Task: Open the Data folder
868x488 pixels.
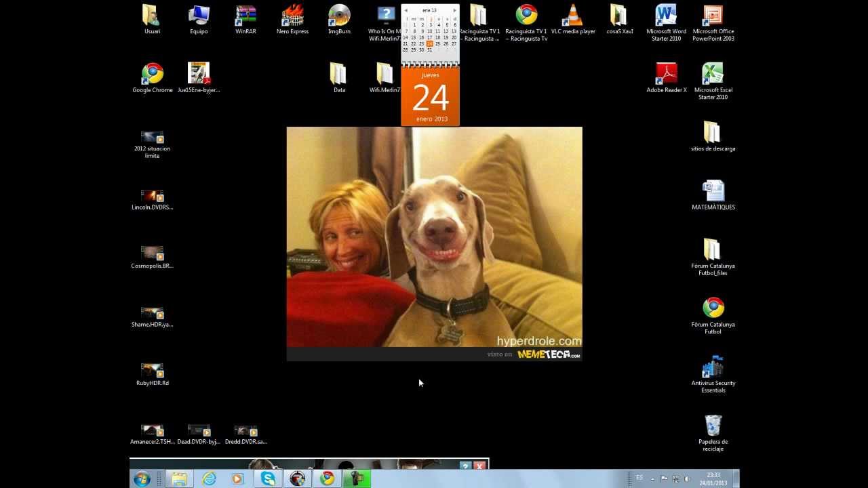Action: click(339, 78)
